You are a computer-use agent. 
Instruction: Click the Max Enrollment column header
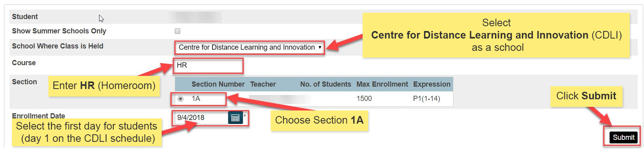(x=382, y=84)
